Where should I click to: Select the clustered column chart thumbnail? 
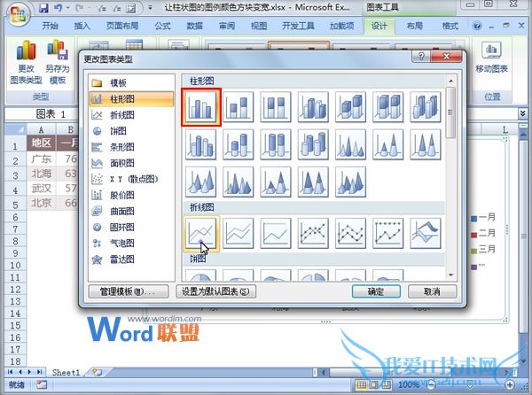click(201, 106)
